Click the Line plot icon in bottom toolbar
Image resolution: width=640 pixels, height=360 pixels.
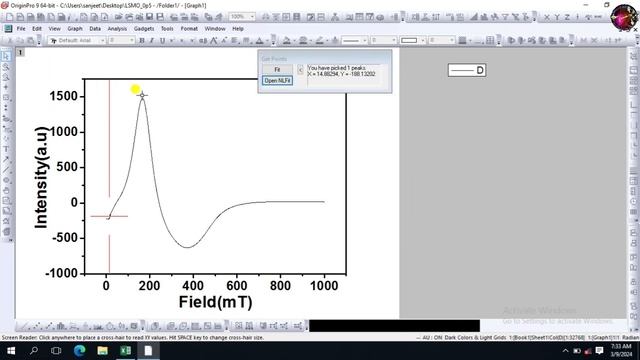pos(24,326)
